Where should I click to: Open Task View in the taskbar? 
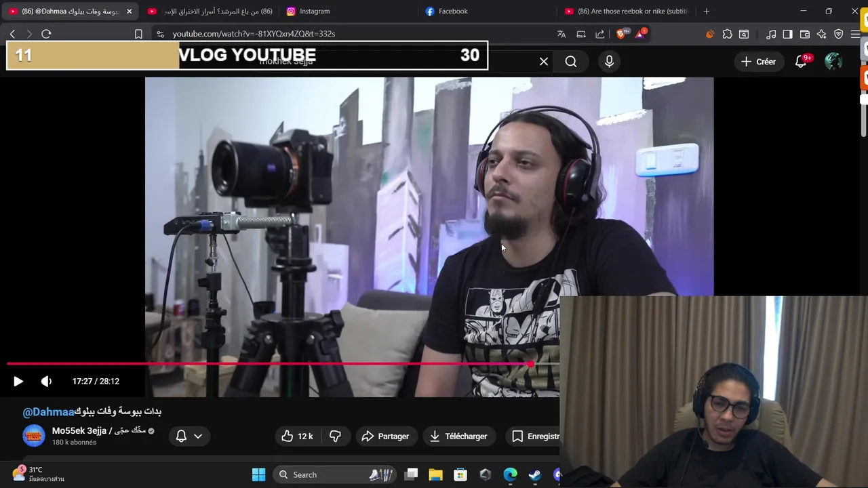click(411, 475)
